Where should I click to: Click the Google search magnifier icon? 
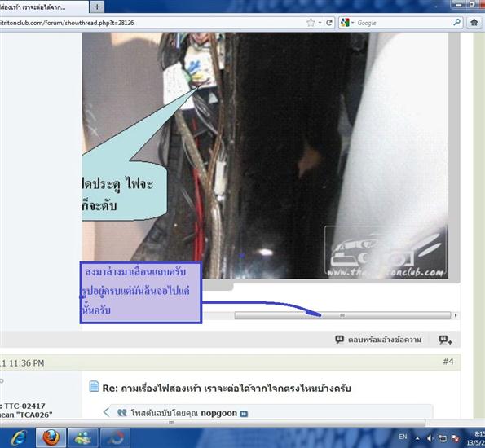[x=456, y=22]
